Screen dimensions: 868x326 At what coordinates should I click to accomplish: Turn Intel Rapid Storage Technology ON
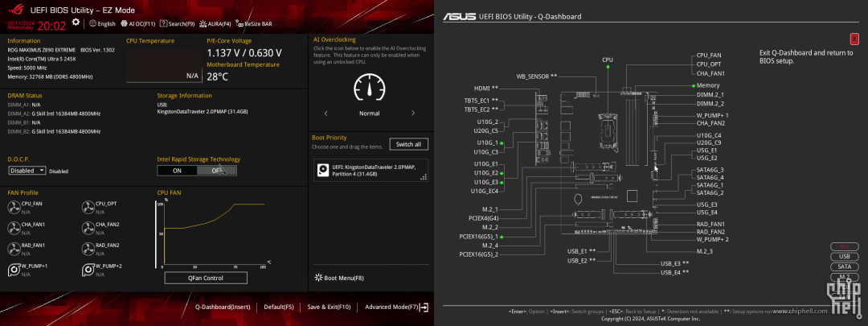(177, 171)
